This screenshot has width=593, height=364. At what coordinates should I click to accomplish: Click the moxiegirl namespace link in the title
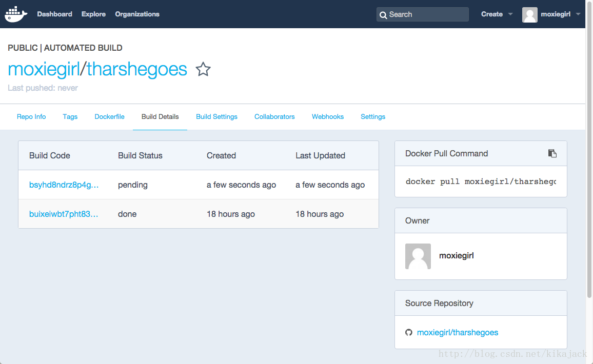[44, 69]
